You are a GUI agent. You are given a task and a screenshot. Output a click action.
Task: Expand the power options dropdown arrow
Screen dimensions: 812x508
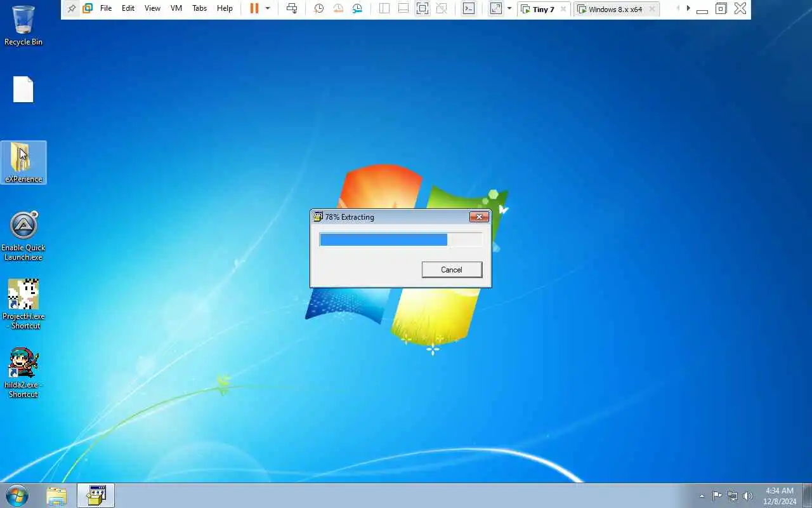[268, 9]
